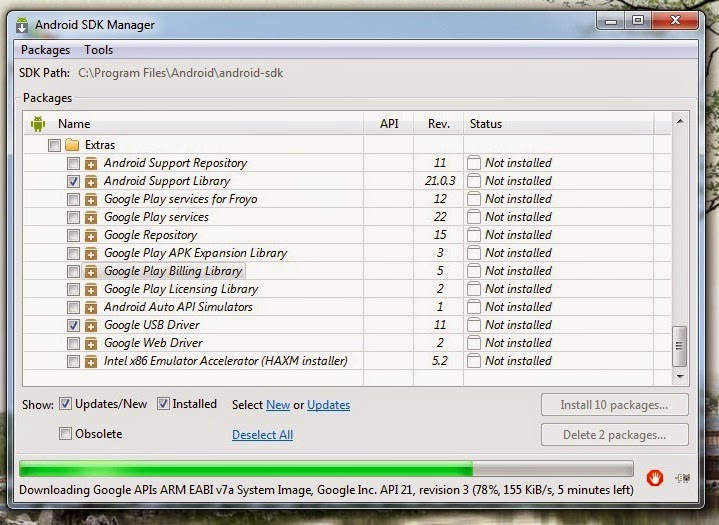Click package icon of Android Auto API Simulators
This screenshot has width=719, height=525.
tap(91, 307)
